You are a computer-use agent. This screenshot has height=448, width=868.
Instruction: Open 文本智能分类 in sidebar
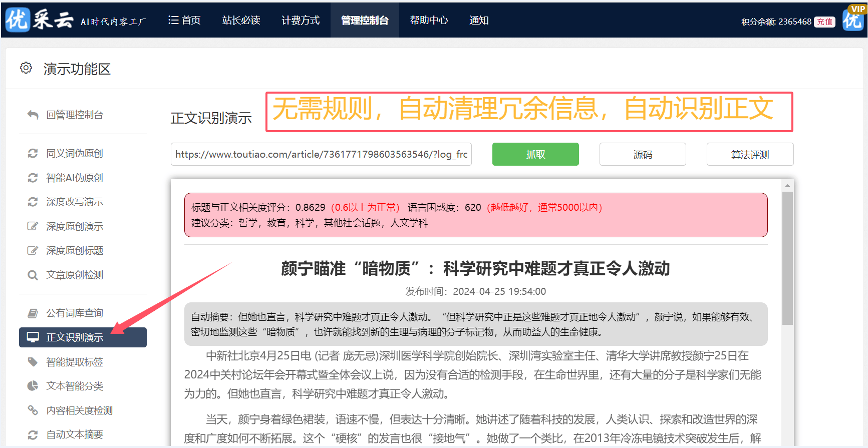[75, 386]
